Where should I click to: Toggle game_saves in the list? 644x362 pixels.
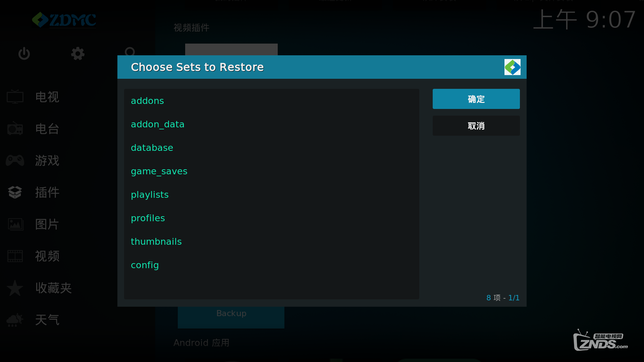[159, 171]
